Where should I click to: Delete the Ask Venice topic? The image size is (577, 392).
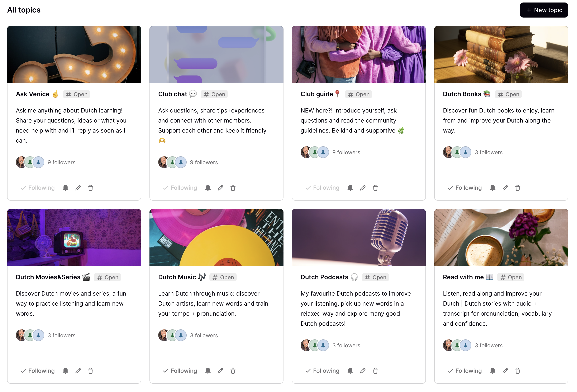coord(91,188)
